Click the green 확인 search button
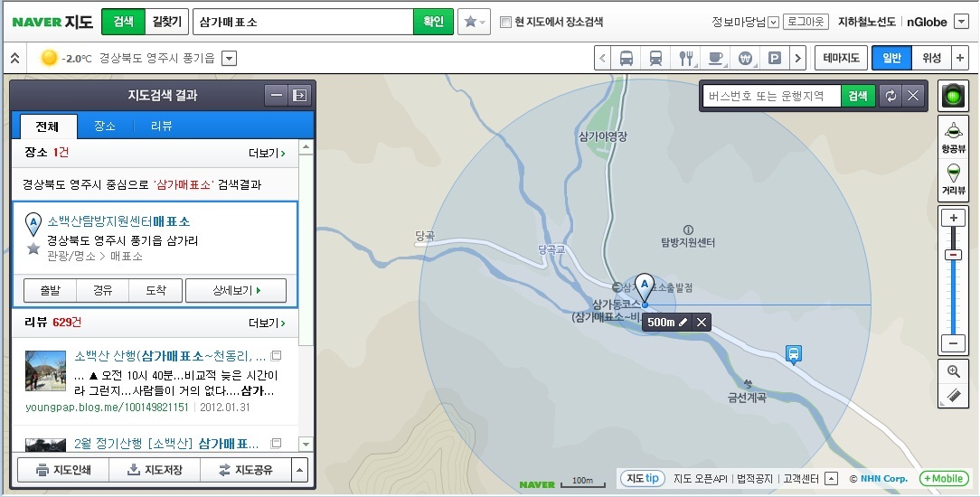This screenshot has width=980, height=497. (433, 22)
